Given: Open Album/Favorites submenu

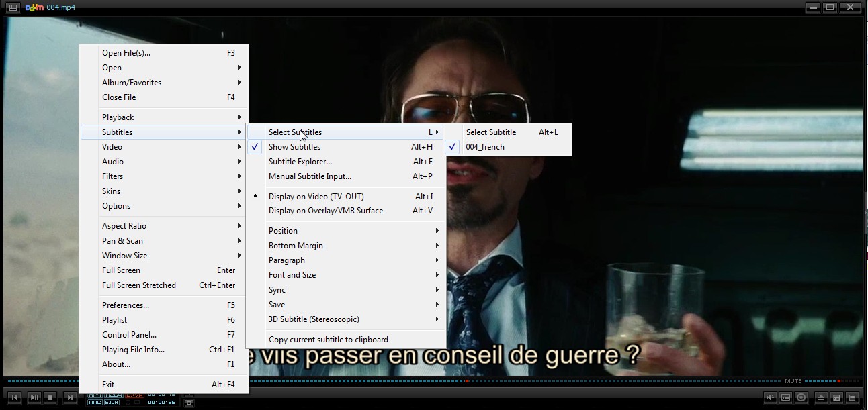Looking at the screenshot, I should click(x=164, y=83).
